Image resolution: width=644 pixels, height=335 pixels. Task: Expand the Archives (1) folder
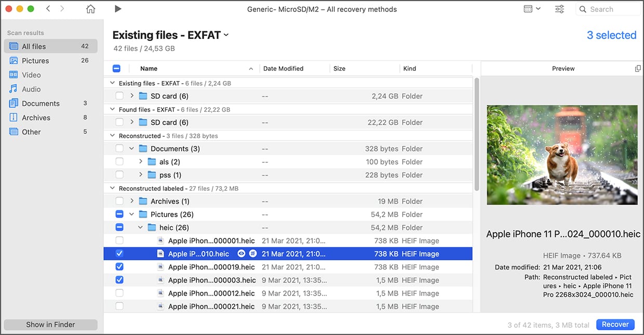point(132,202)
